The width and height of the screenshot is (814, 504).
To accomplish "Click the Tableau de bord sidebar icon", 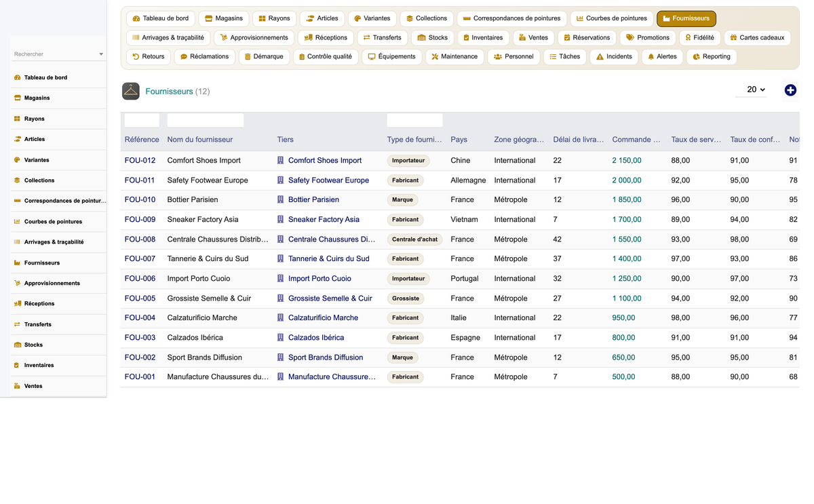I will [17, 77].
